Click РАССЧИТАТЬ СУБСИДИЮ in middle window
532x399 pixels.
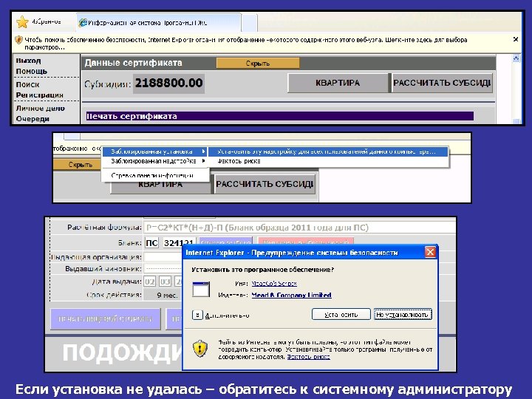[x=265, y=184]
